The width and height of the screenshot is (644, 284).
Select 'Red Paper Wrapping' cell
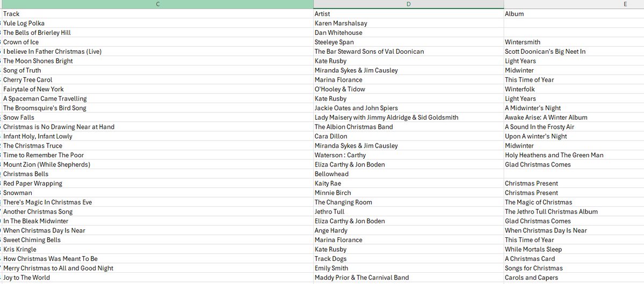(x=158, y=184)
